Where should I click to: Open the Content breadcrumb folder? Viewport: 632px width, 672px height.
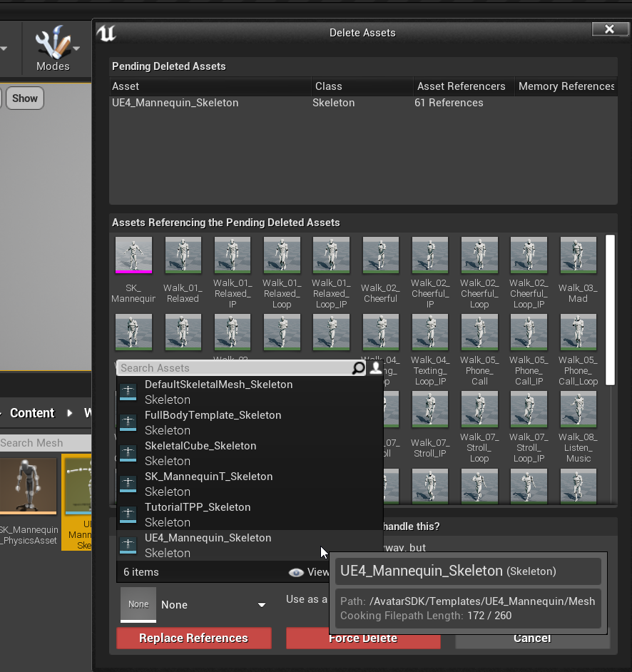pos(32,413)
